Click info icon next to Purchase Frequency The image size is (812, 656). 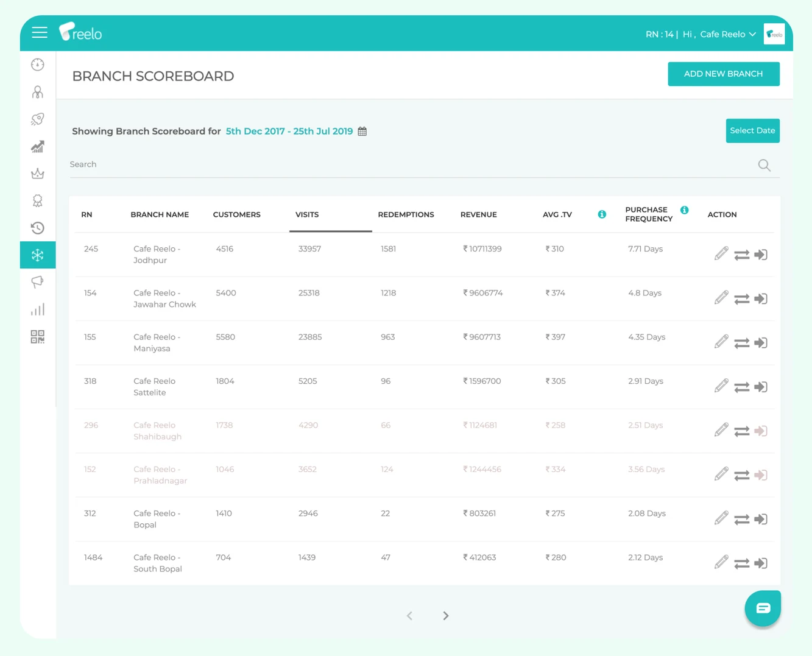tap(685, 210)
